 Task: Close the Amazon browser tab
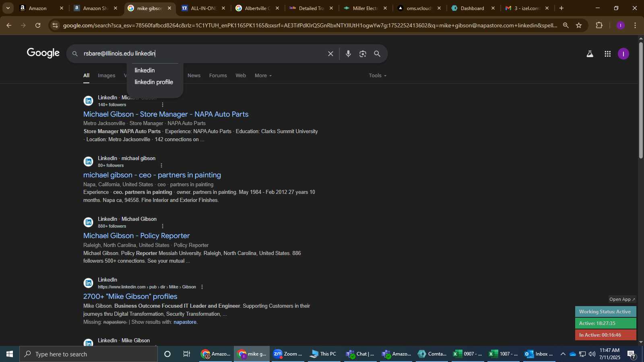(62, 8)
